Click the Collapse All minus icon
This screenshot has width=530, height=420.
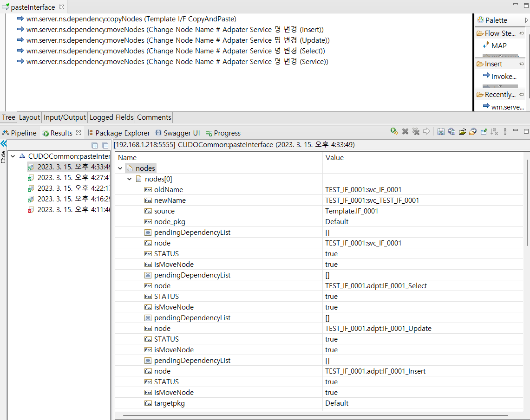click(105, 145)
